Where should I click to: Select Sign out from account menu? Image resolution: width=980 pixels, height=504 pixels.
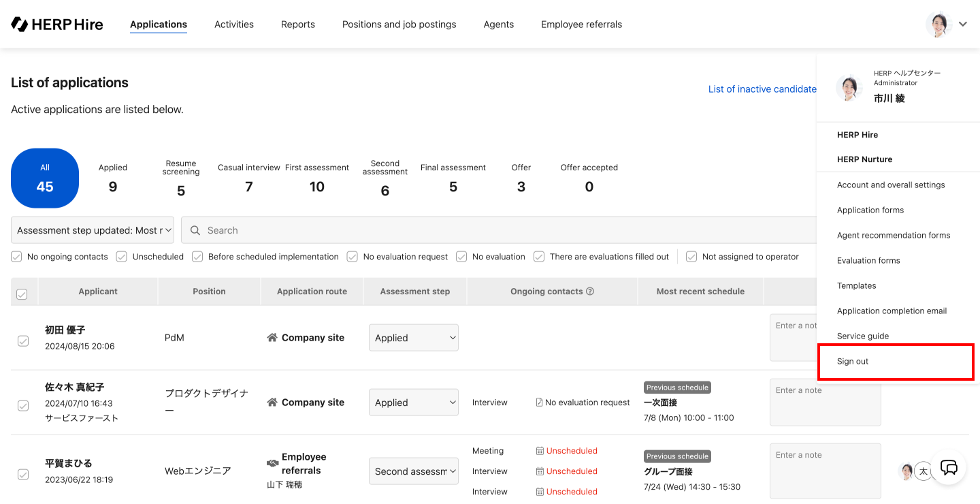click(x=853, y=362)
